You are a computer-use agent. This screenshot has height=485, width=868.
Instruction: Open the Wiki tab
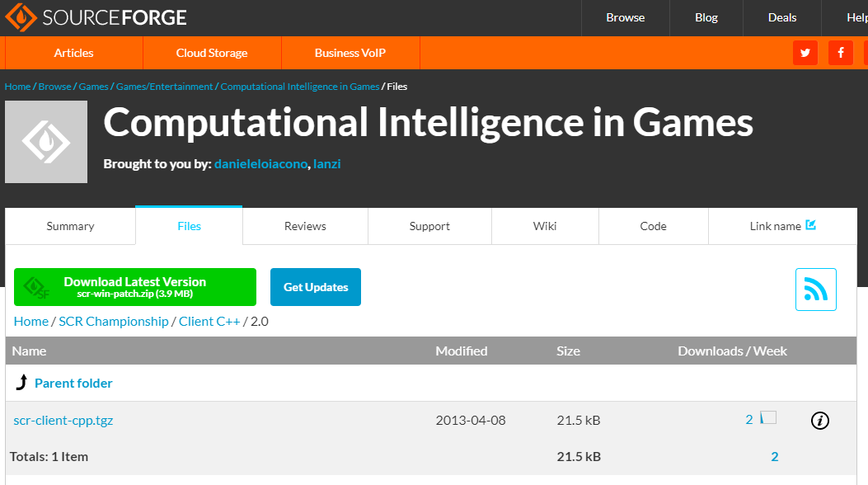point(545,226)
